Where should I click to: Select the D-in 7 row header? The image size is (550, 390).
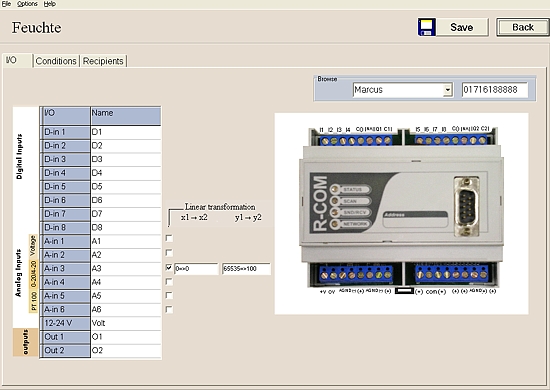tap(65, 214)
